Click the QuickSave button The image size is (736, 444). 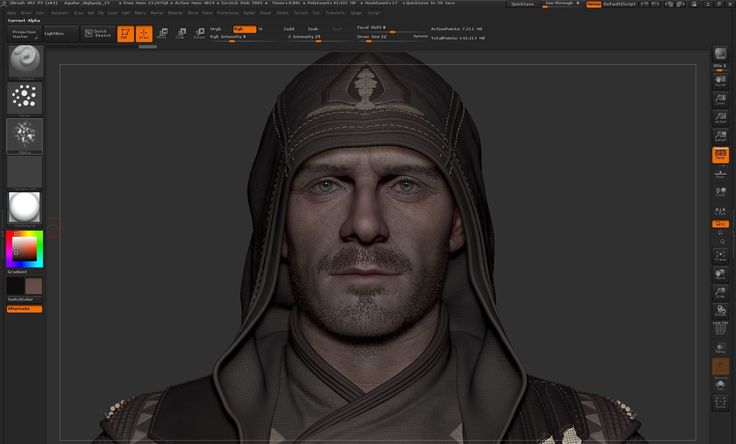(x=522, y=4)
